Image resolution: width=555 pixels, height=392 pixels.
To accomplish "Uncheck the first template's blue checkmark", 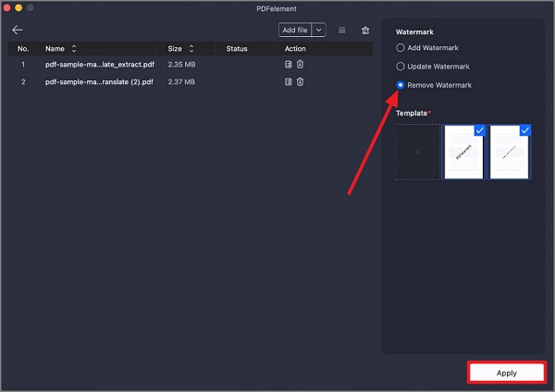I will pyautogui.click(x=479, y=130).
